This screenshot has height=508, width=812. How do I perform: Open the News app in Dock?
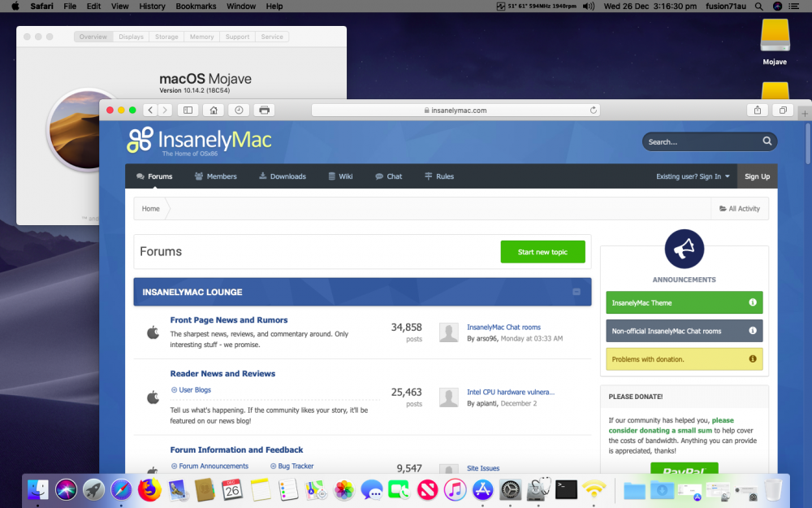click(x=427, y=489)
